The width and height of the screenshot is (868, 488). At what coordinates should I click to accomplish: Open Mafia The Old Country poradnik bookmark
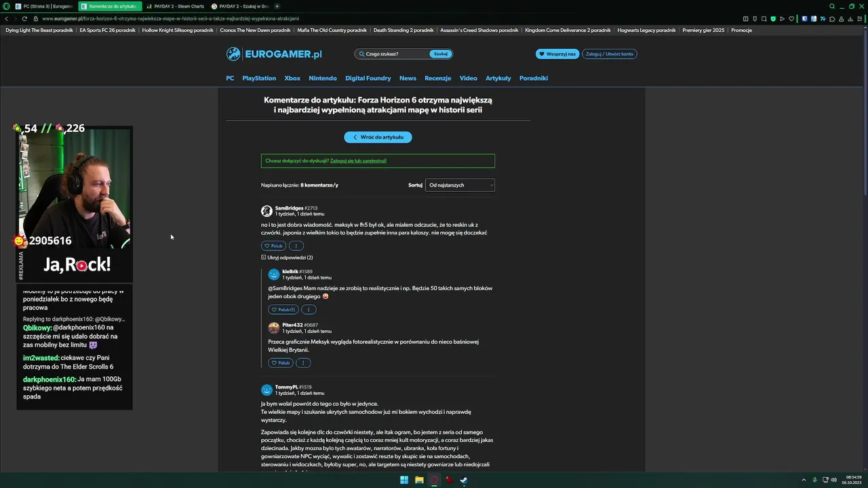pyautogui.click(x=332, y=30)
